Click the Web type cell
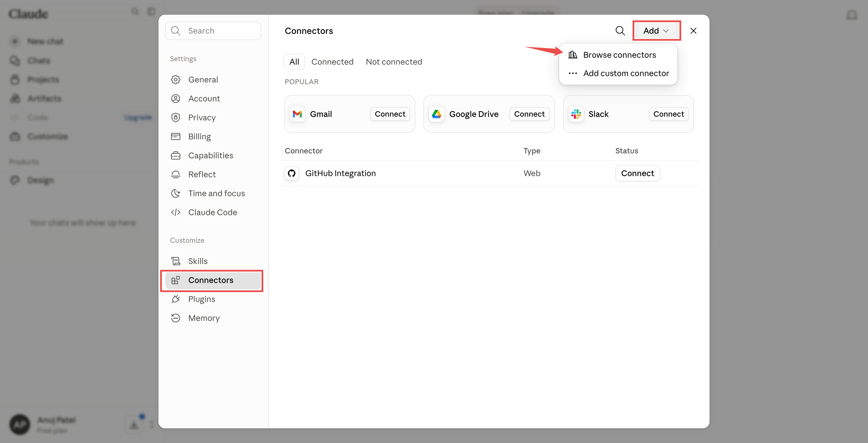Viewport: 868px width, 443px height. (x=532, y=173)
